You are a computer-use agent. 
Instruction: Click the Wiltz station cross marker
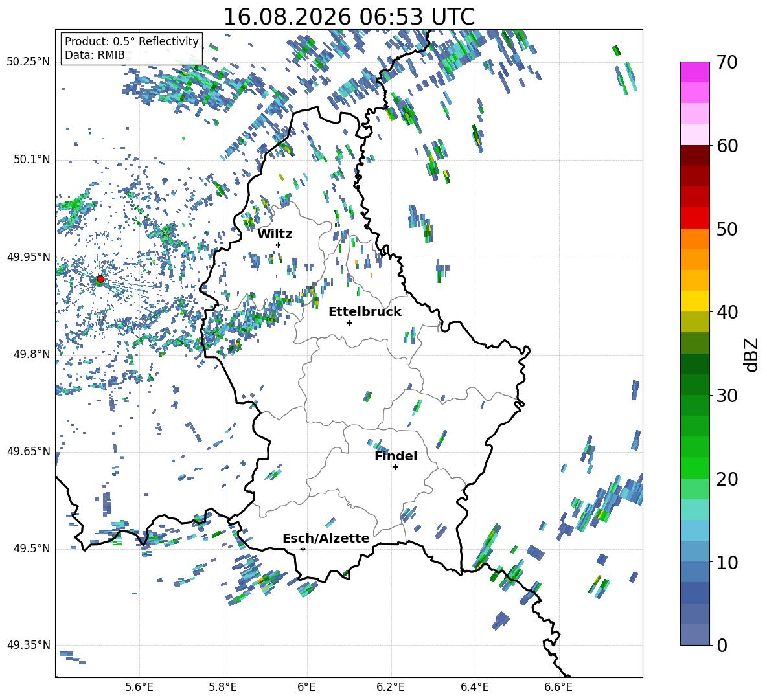coord(279,245)
